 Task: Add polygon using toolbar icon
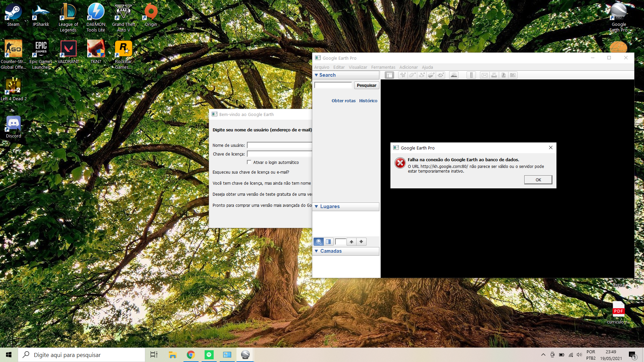[412, 75]
